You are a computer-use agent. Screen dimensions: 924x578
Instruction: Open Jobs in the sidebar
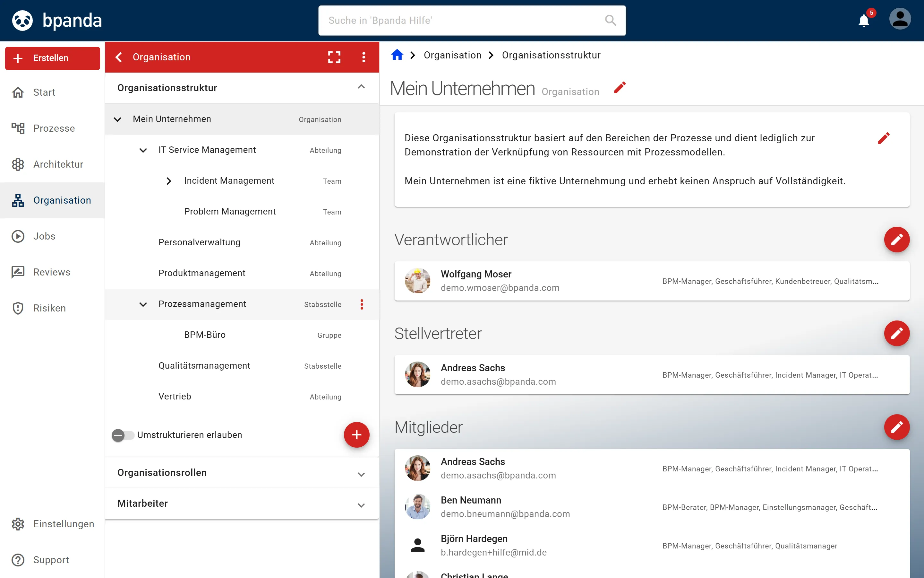[52, 236]
